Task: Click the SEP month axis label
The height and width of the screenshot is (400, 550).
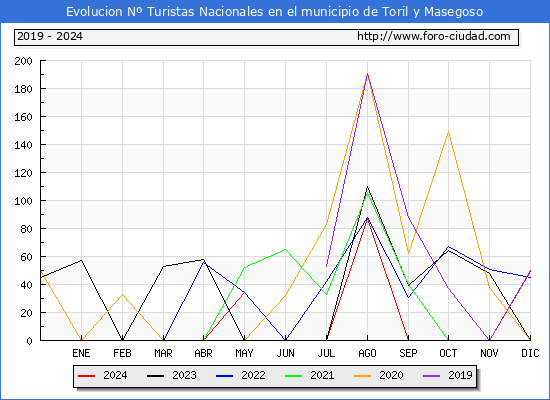Action: (408, 353)
